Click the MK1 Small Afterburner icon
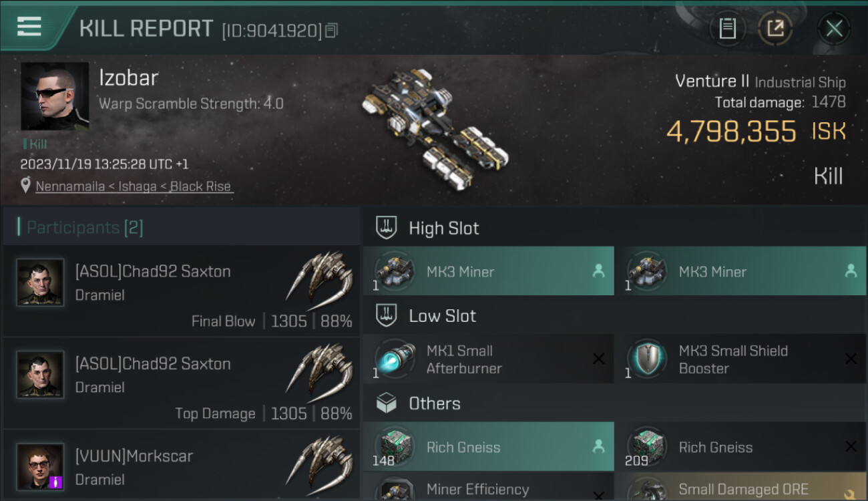868x501 pixels. tap(395, 359)
